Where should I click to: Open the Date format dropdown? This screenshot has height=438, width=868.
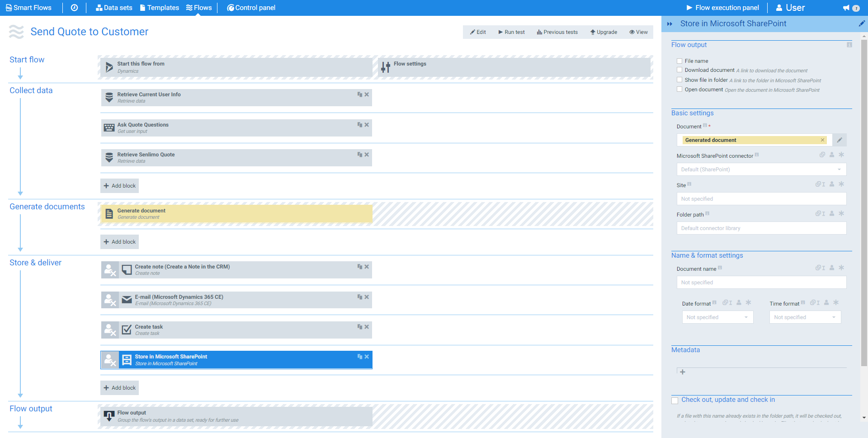[x=717, y=317]
